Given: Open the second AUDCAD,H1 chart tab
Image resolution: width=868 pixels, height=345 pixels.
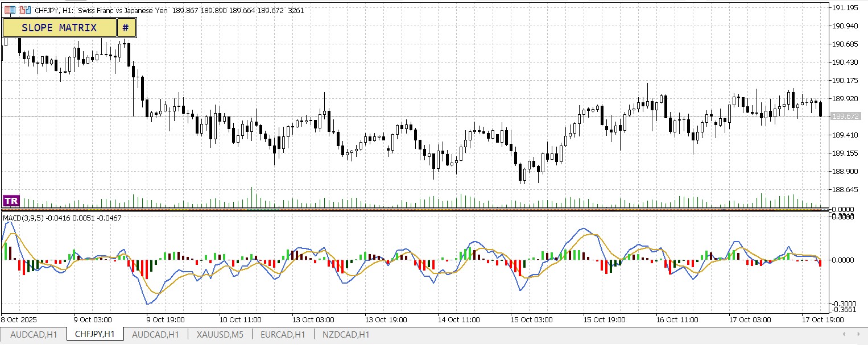Looking at the screenshot, I should [x=155, y=335].
